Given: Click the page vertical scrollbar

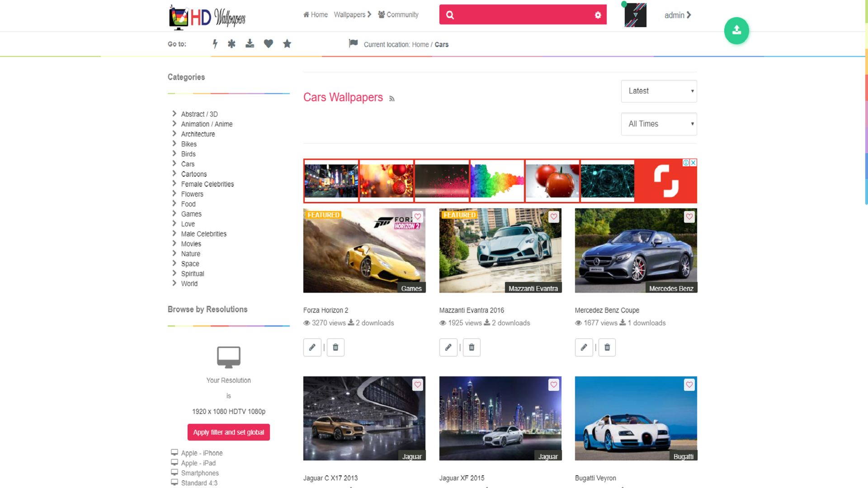Looking at the screenshot, I should click(x=866, y=103).
